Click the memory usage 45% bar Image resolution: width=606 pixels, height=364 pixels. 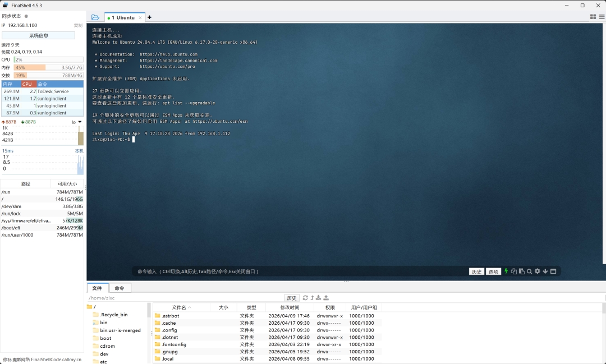[49, 67]
